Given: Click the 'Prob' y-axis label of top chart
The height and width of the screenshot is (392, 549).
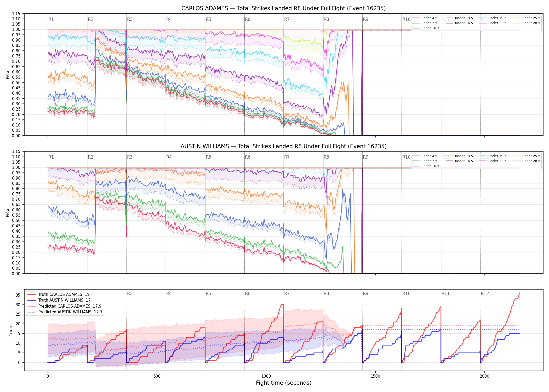Looking at the screenshot, I should (8, 75).
